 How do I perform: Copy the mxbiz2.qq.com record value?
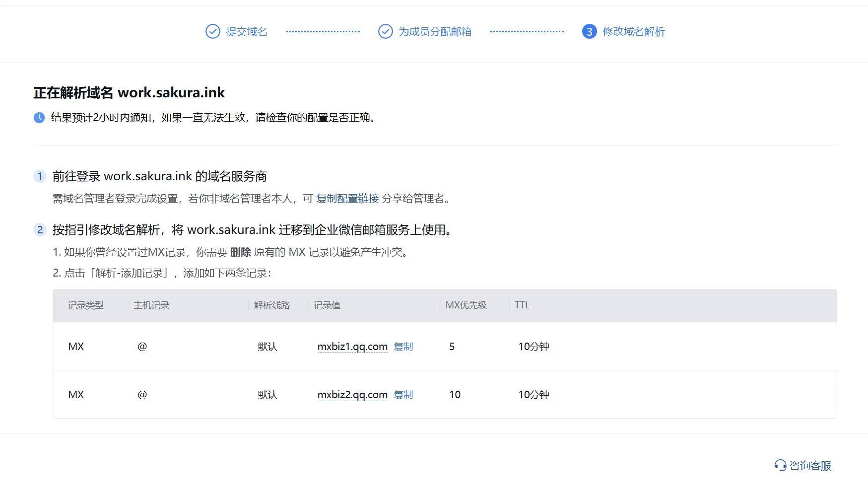click(x=403, y=395)
